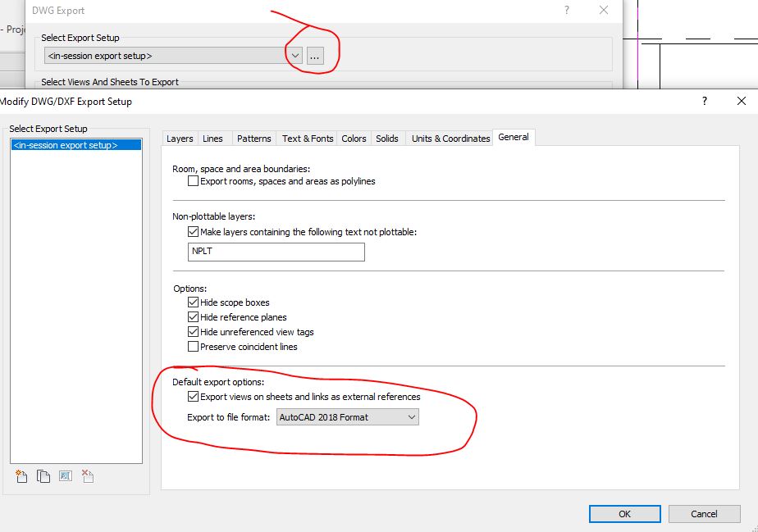Click the Select Views And Sheets To Export label

(110, 82)
